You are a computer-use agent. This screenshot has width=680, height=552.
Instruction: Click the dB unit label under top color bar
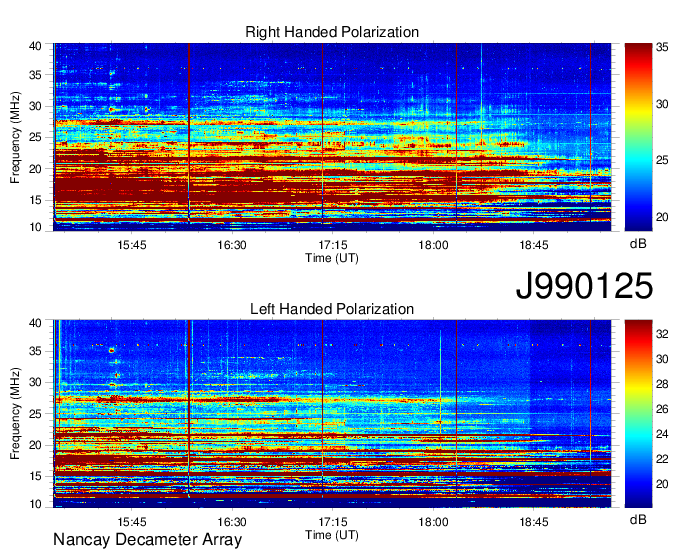pyautogui.click(x=638, y=244)
